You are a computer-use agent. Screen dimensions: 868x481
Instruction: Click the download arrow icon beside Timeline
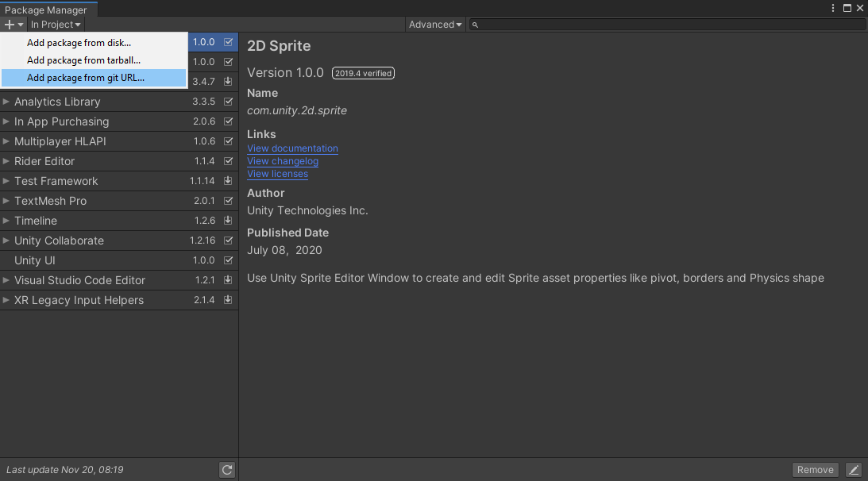pos(228,221)
